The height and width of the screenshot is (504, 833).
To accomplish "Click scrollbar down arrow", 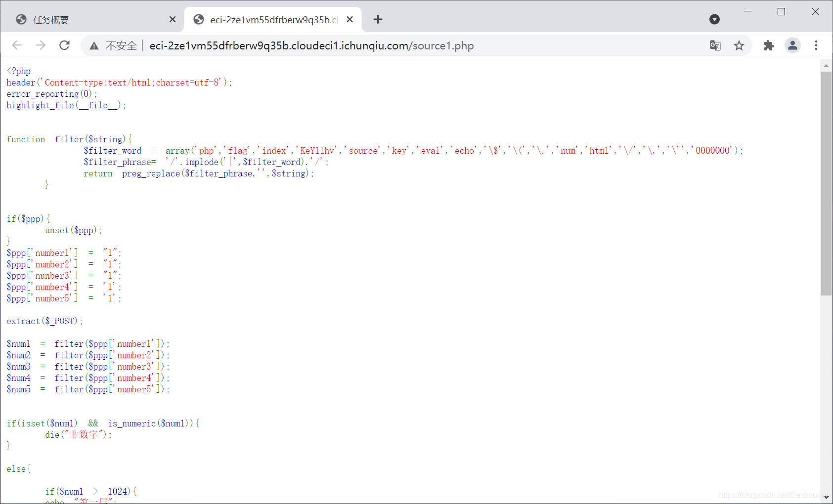I will pos(826,498).
